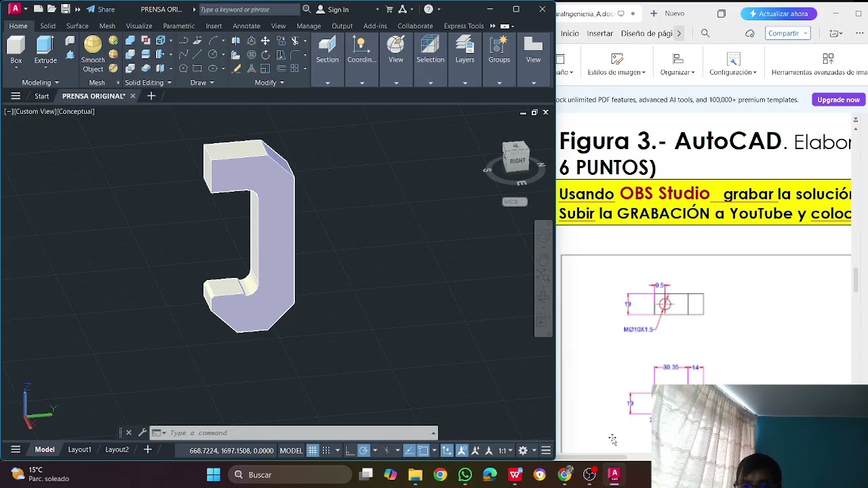Screen dimensions: 868x488
Task: Toggle MODEL space button in status bar
Action: pyautogui.click(x=291, y=450)
